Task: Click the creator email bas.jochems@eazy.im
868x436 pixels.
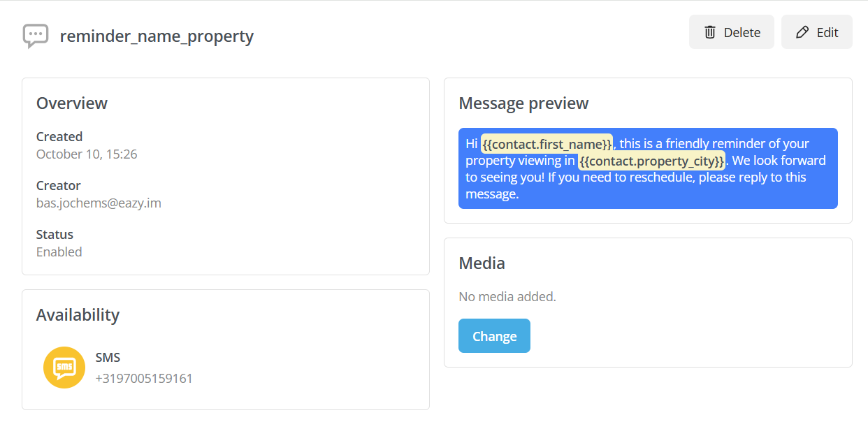Action: click(x=99, y=203)
